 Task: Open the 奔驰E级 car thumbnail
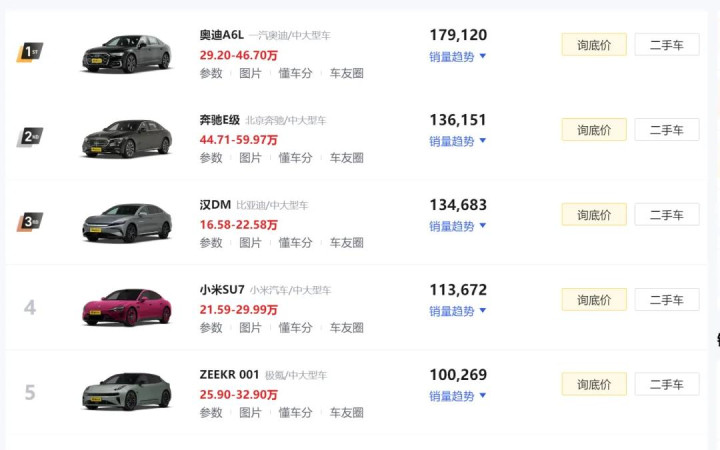click(127, 139)
